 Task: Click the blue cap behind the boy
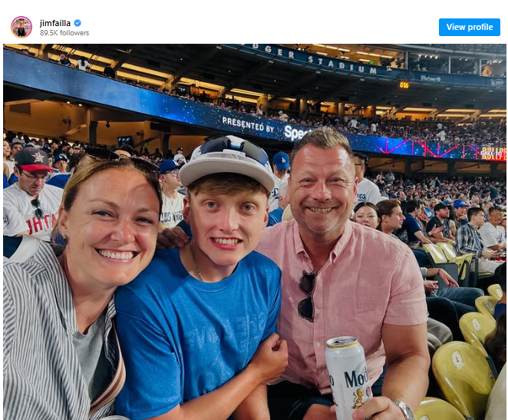pos(281,161)
